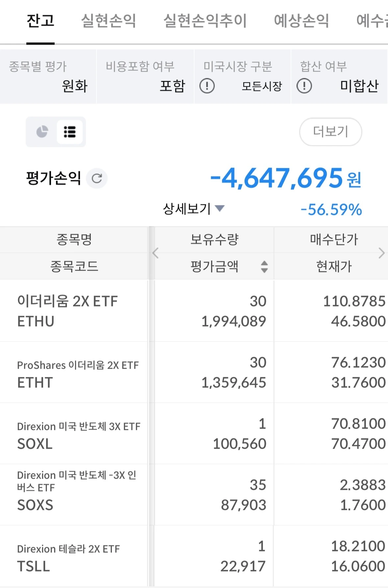Open the 실현손익 tab
This screenshot has height=588, width=388.
109,21
